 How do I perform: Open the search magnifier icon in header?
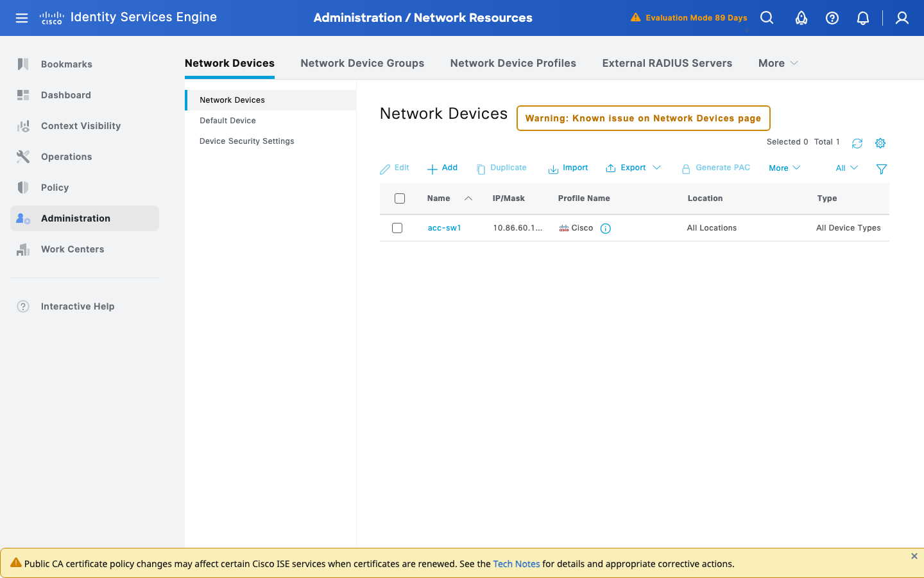(767, 18)
